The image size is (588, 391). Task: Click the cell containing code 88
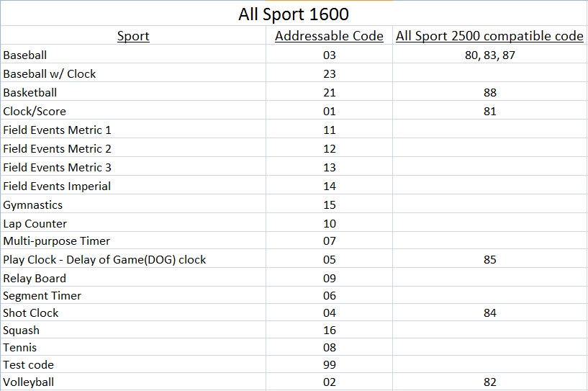click(x=489, y=92)
